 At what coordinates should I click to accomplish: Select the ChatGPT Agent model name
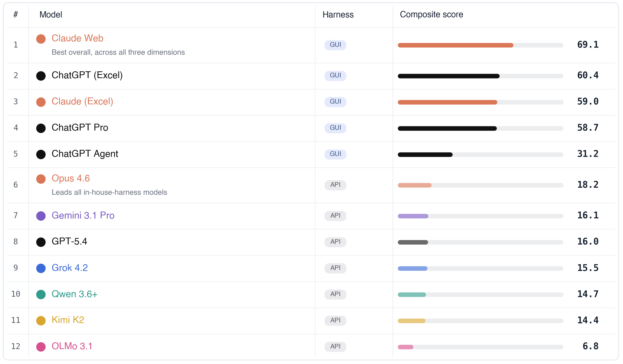[x=85, y=154]
